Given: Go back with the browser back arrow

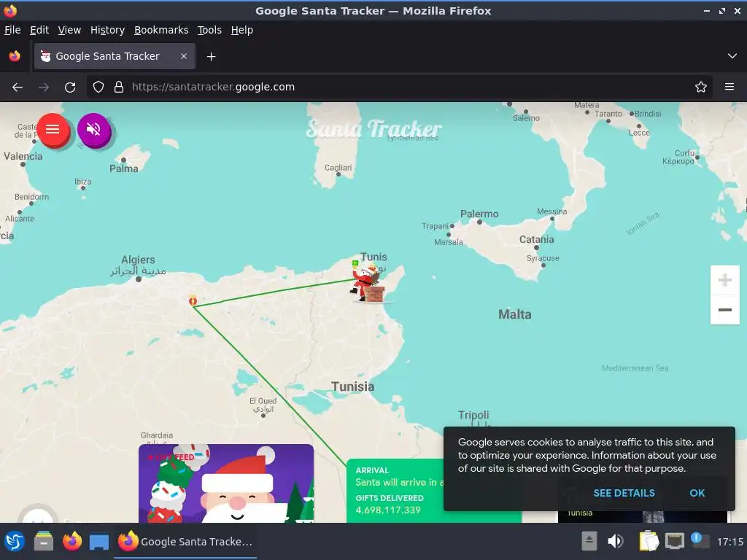Looking at the screenshot, I should click(x=18, y=87).
